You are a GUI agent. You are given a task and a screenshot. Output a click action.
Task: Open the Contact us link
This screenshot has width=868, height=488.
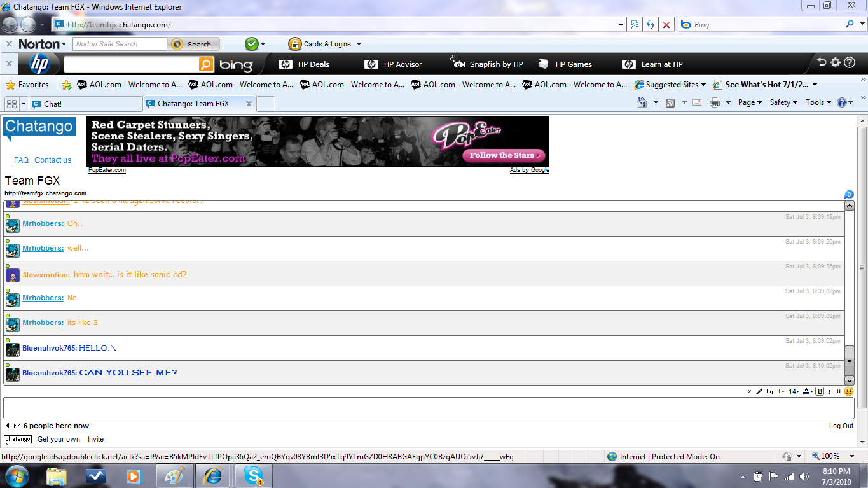[x=53, y=160]
